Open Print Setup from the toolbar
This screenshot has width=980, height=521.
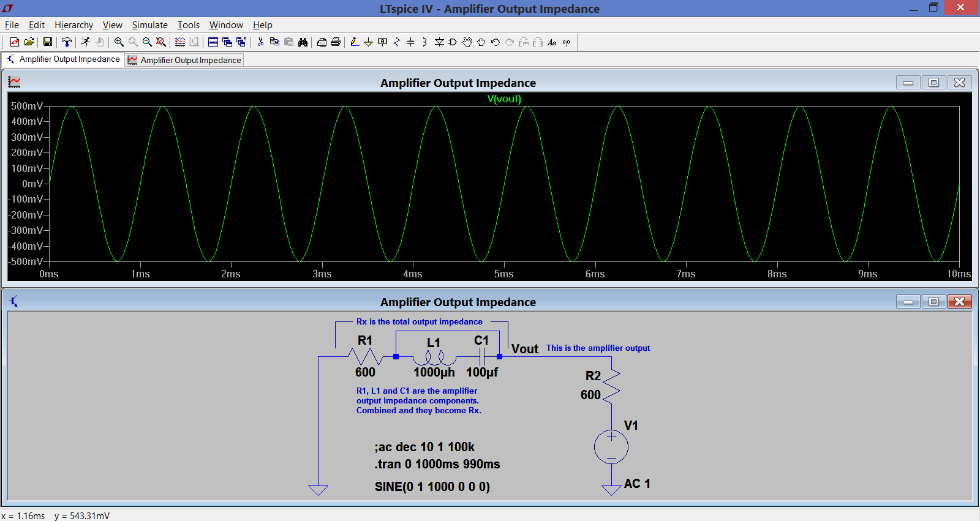[322, 42]
